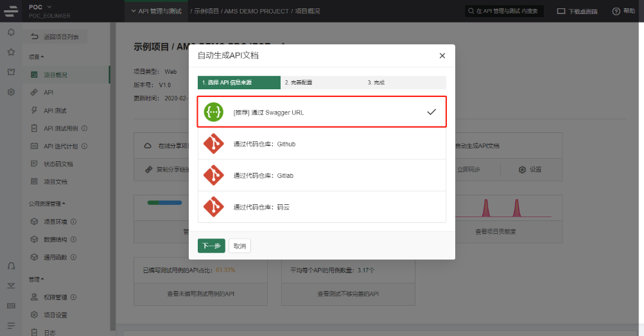Click 查看测试不够完善的API
Screen dimensions: 644x336
(348, 294)
